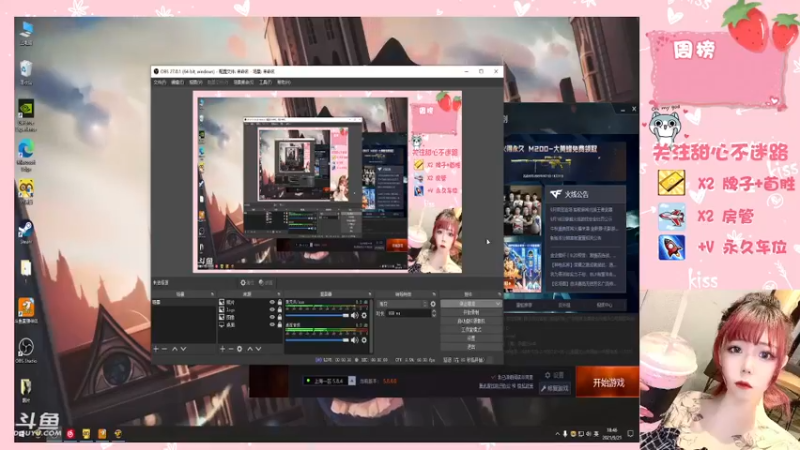Open source properties gear in Sources panel
800x450 pixels.
click(x=239, y=349)
